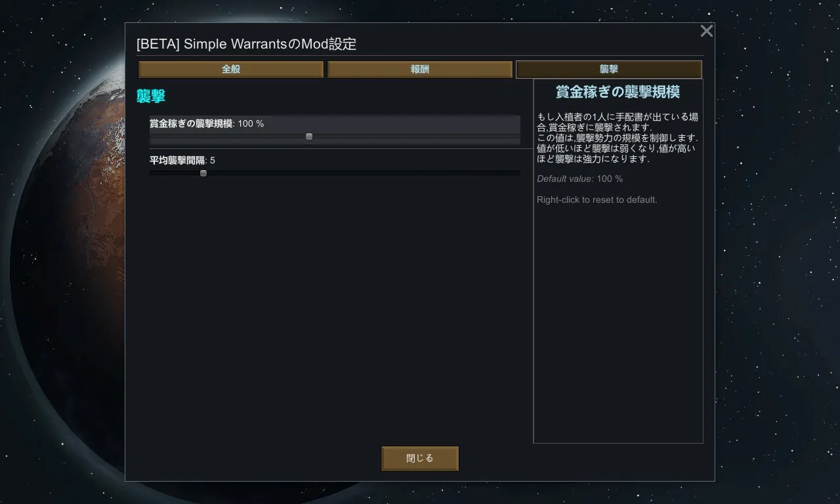Select the 襲撃 tab
This screenshot has height=504, width=840.
tap(609, 70)
